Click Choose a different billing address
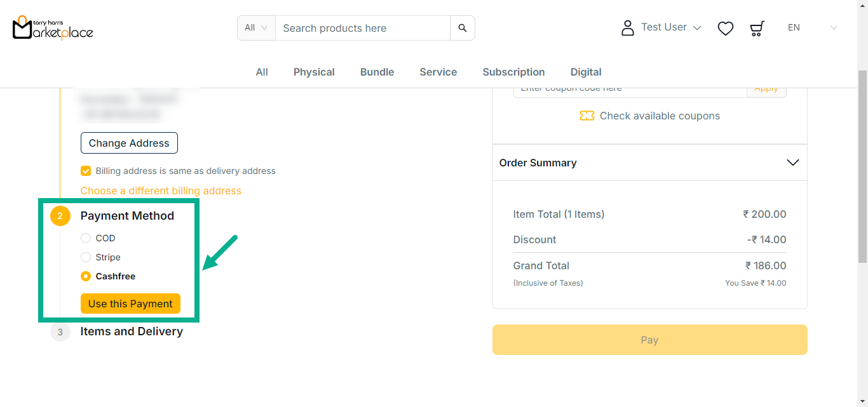Screen dimensions: 868x407 point(161,190)
